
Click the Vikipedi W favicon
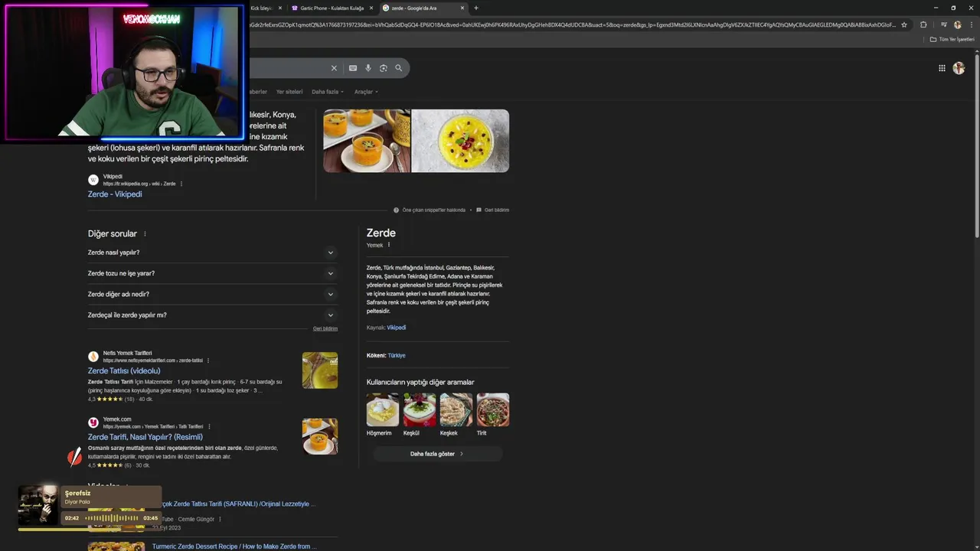tap(93, 180)
